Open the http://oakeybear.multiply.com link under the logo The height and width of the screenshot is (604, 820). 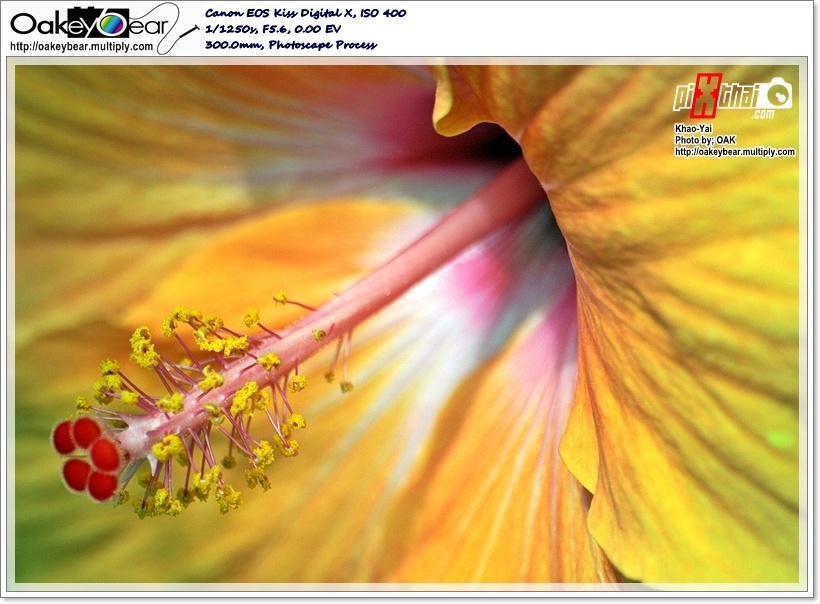82,47
